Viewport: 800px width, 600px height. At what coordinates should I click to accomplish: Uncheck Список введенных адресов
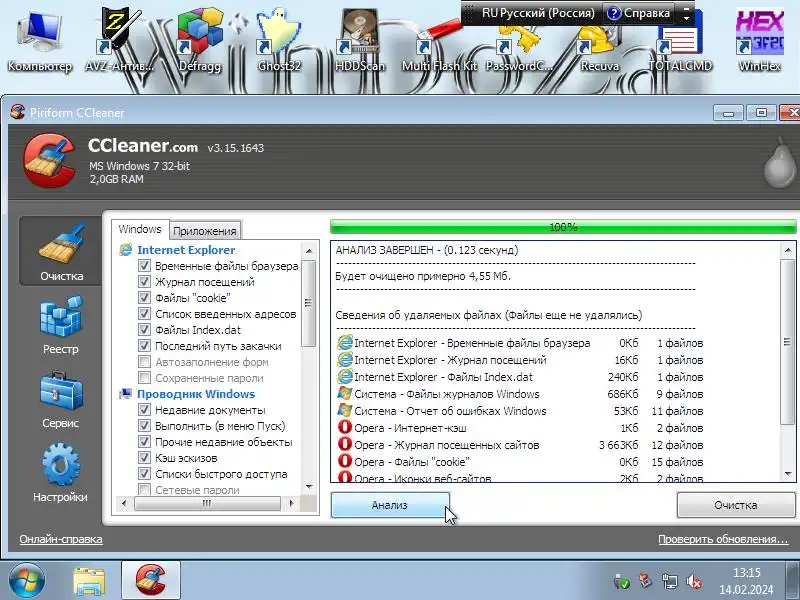pos(144,314)
